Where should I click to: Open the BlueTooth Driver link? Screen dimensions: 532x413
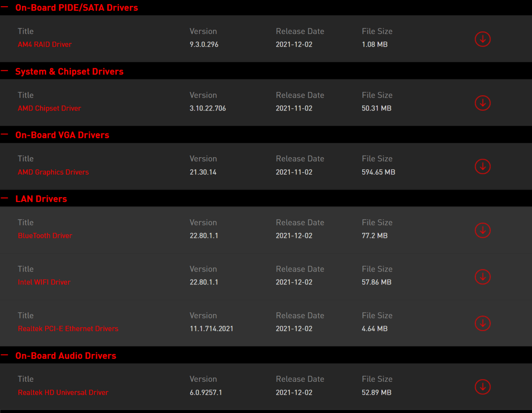pyautogui.click(x=45, y=236)
